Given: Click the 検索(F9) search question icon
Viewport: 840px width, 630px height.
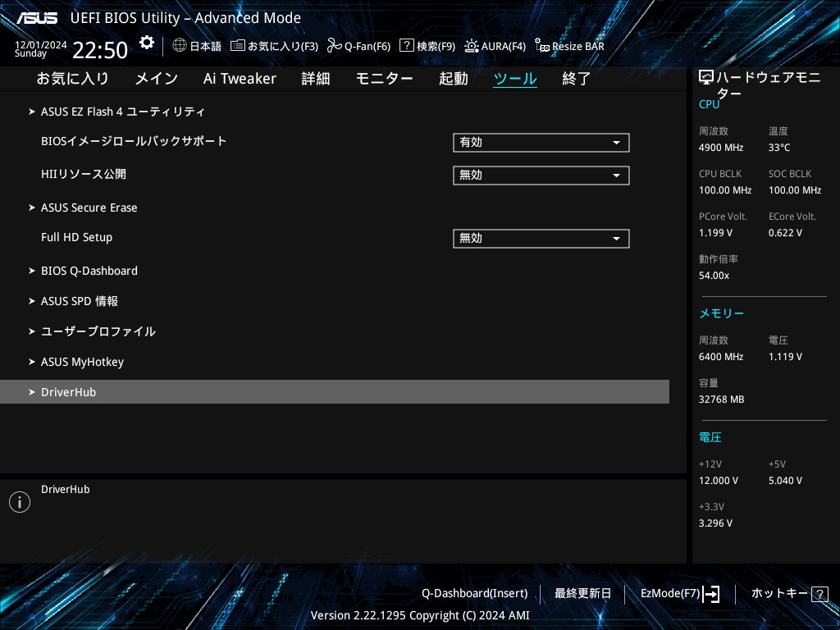Looking at the screenshot, I should (x=407, y=45).
